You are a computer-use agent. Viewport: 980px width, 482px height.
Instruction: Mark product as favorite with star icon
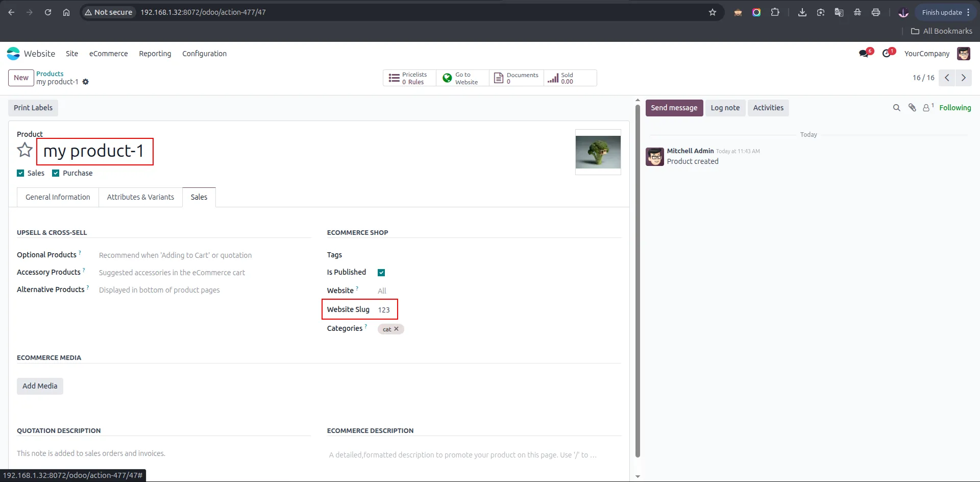[24, 150]
